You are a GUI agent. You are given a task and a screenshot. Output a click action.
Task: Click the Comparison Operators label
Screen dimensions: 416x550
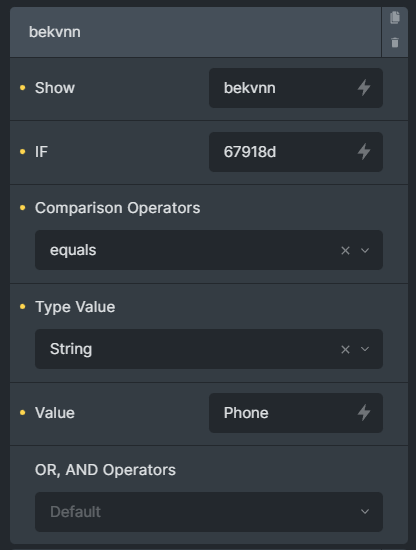pos(118,208)
